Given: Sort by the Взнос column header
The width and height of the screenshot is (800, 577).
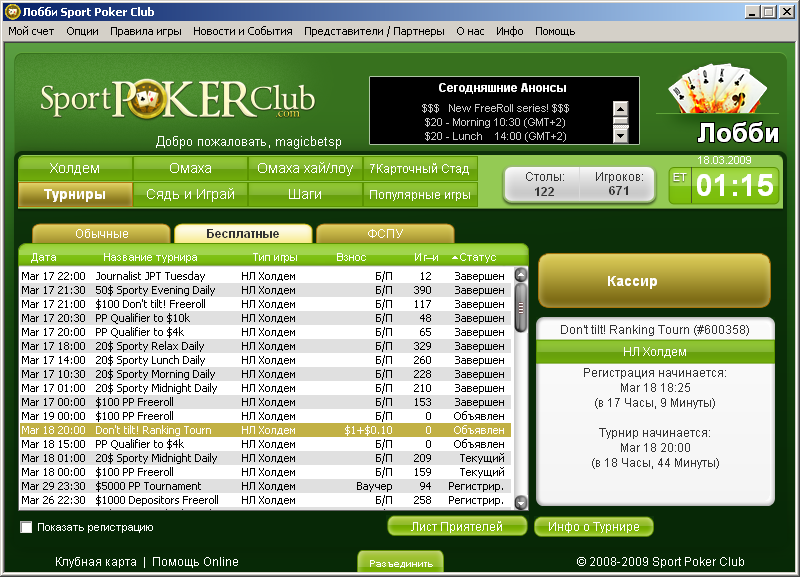Looking at the screenshot, I should [351, 257].
